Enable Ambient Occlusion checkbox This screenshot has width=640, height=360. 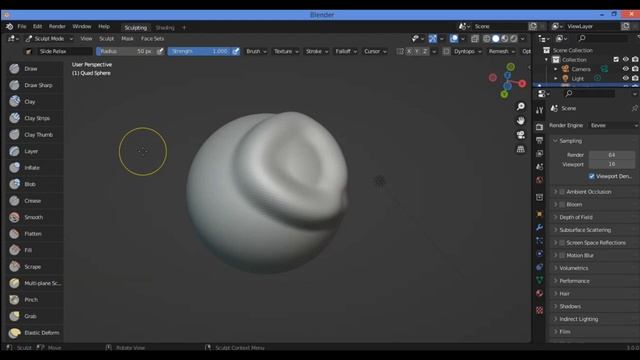coord(562,192)
